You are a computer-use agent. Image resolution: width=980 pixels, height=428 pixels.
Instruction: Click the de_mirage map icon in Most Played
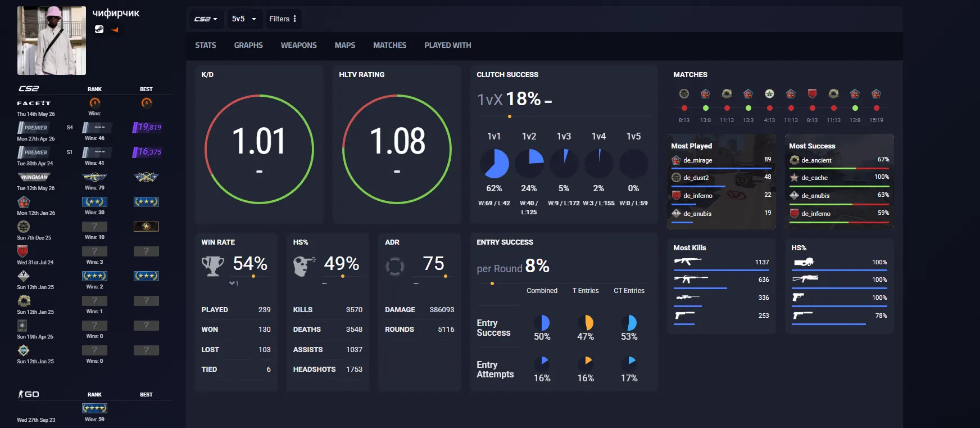pos(677,160)
